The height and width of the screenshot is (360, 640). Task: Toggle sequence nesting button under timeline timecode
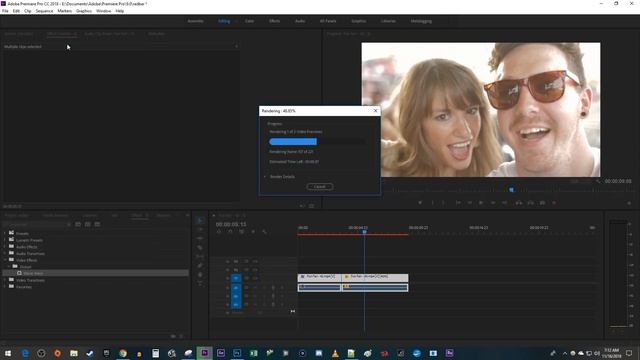click(219, 232)
